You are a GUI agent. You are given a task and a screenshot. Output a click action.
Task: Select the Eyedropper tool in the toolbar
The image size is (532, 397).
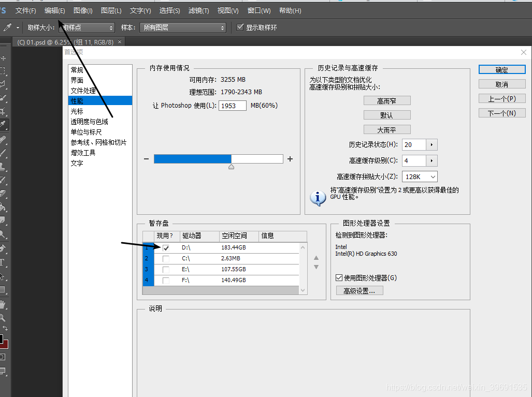5,125
